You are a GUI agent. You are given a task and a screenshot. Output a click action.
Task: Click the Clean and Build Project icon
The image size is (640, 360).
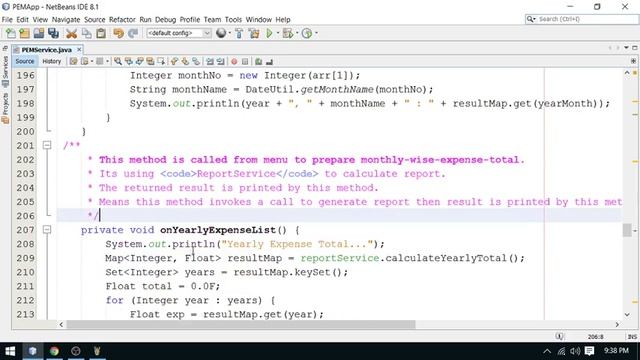[254, 33]
